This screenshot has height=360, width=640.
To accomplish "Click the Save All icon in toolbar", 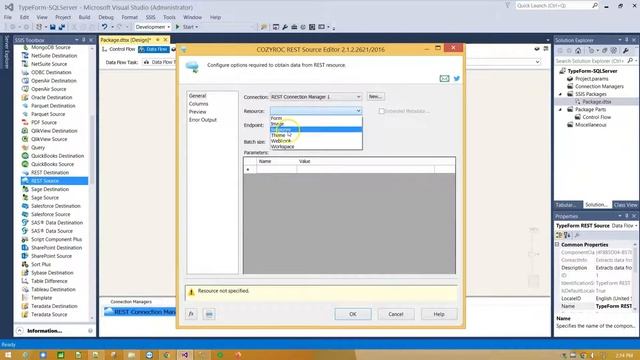I will click(62, 27).
